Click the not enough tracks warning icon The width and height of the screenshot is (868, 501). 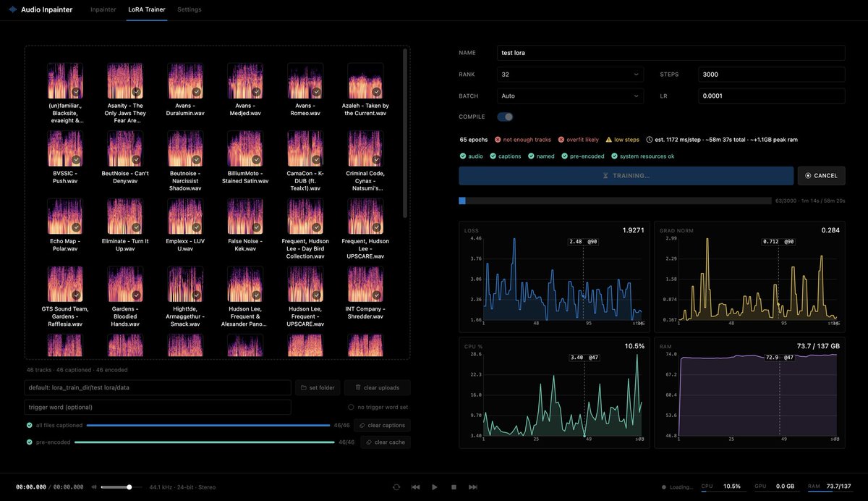(498, 139)
